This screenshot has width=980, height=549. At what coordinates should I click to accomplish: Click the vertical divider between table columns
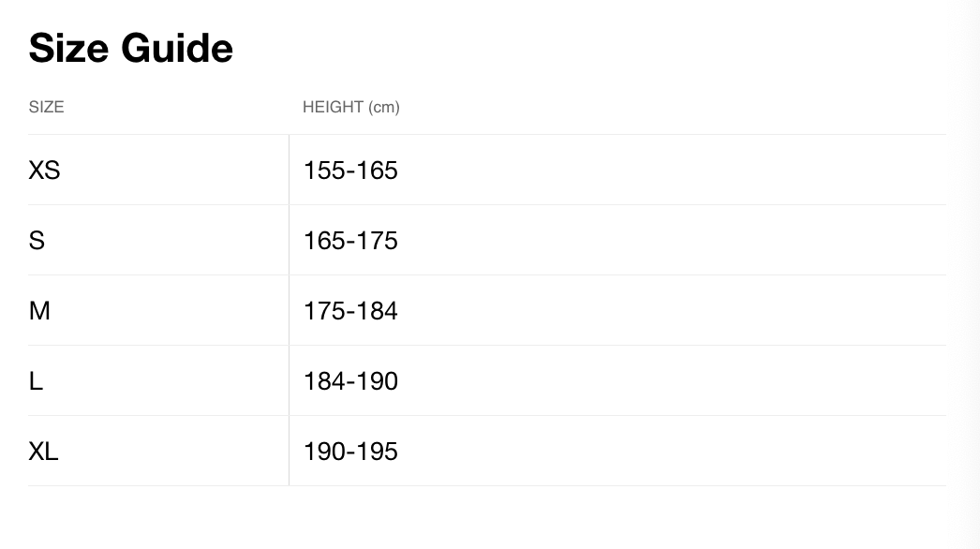289,309
